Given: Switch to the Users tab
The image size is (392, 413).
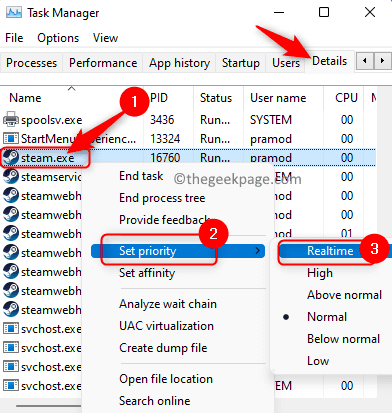Looking at the screenshot, I should [x=286, y=63].
